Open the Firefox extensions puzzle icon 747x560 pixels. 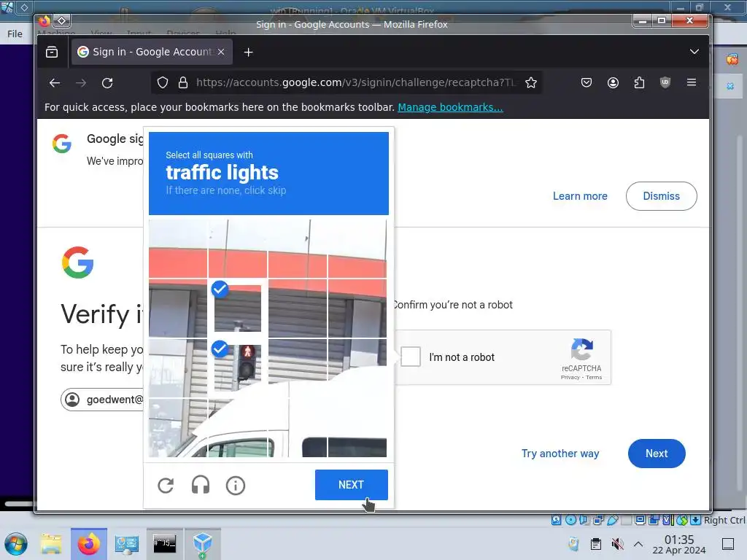point(639,83)
